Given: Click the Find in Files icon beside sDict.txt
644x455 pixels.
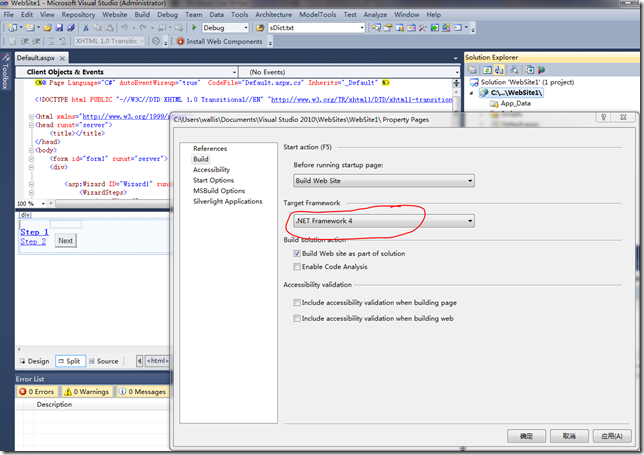Looking at the screenshot, I should pos(260,28).
